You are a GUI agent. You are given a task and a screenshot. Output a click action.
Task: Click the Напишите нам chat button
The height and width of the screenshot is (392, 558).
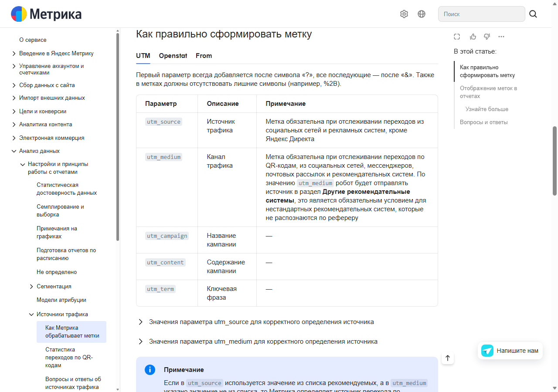pyautogui.click(x=510, y=351)
